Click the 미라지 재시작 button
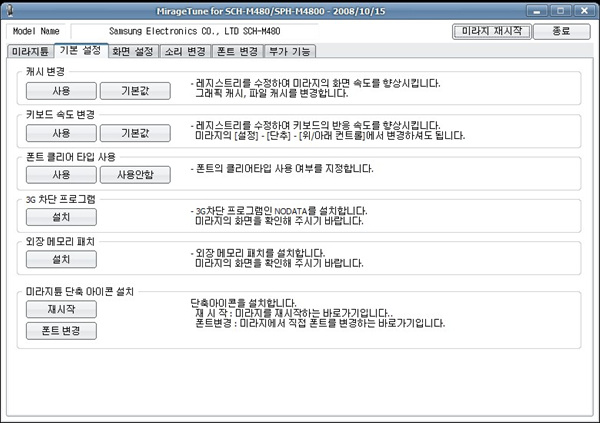This screenshot has width=600, height=423. (492, 31)
